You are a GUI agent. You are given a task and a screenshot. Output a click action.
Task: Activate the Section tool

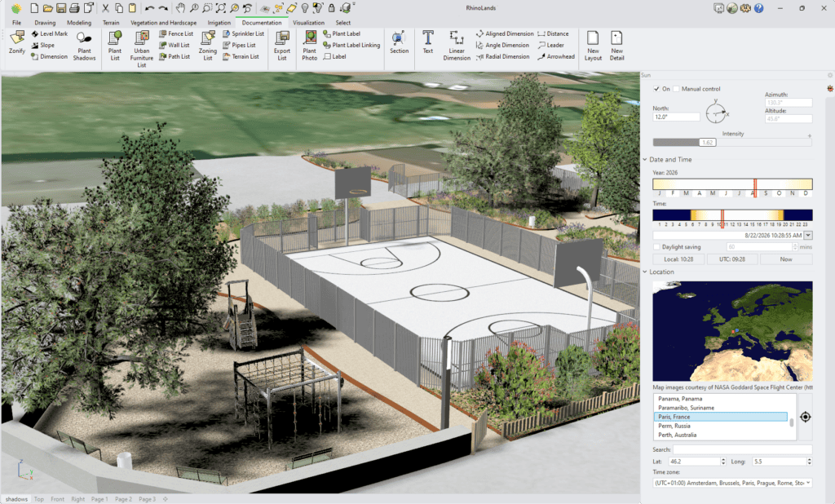(399, 40)
